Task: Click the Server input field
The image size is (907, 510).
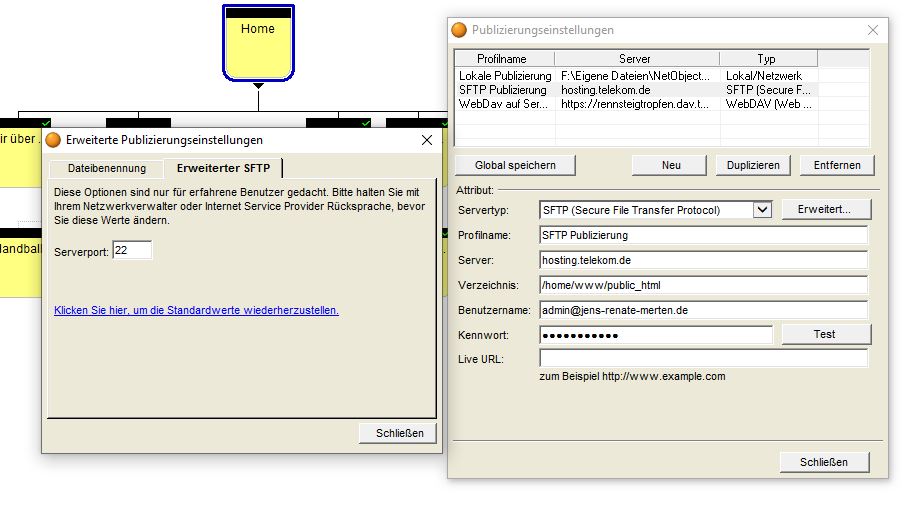Action: pos(703,260)
